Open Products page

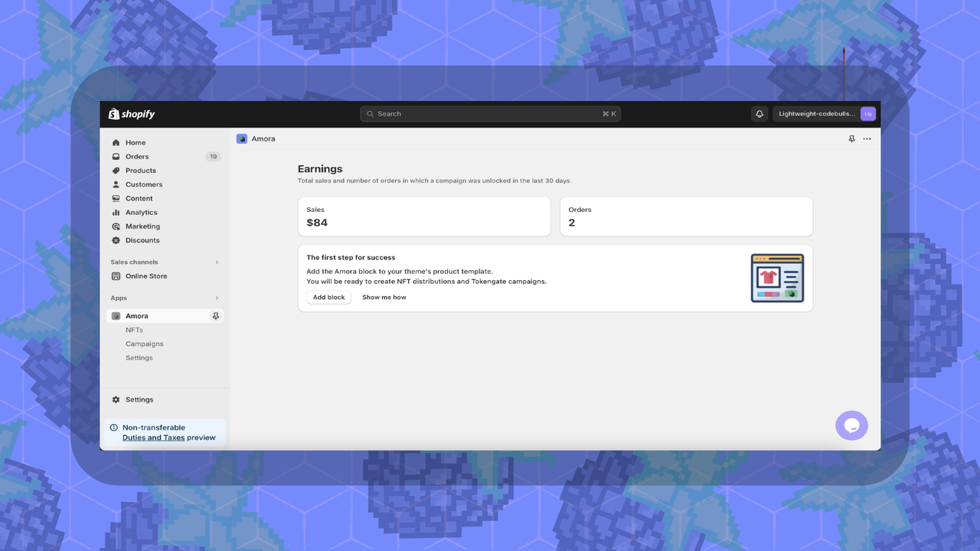coord(141,171)
